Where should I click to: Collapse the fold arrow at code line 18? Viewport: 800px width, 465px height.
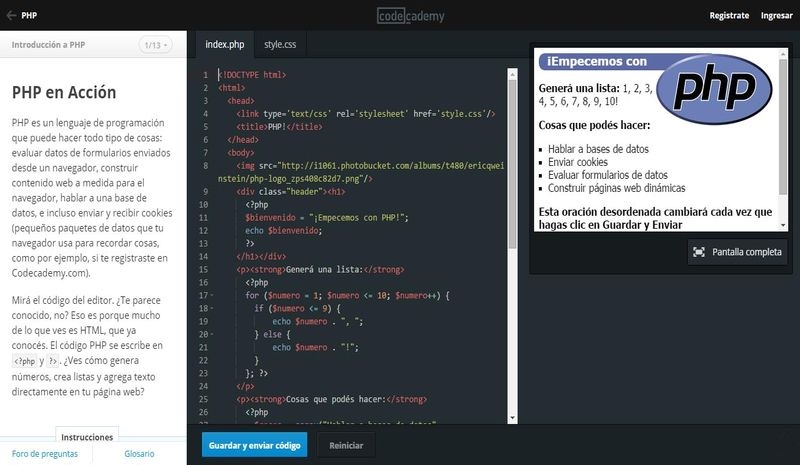212,308
